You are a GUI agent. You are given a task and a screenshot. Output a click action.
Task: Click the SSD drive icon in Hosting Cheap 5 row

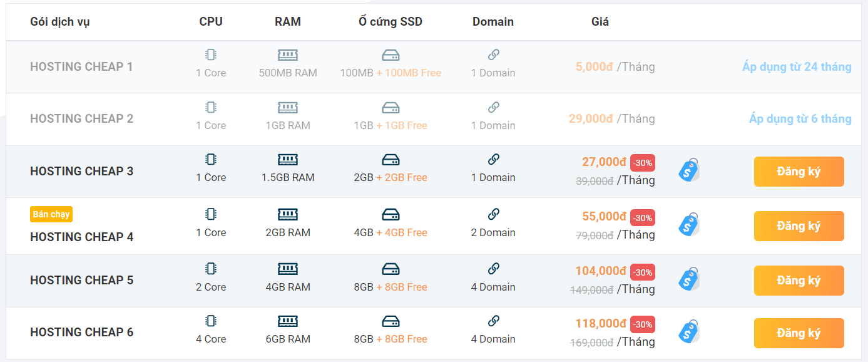391,269
